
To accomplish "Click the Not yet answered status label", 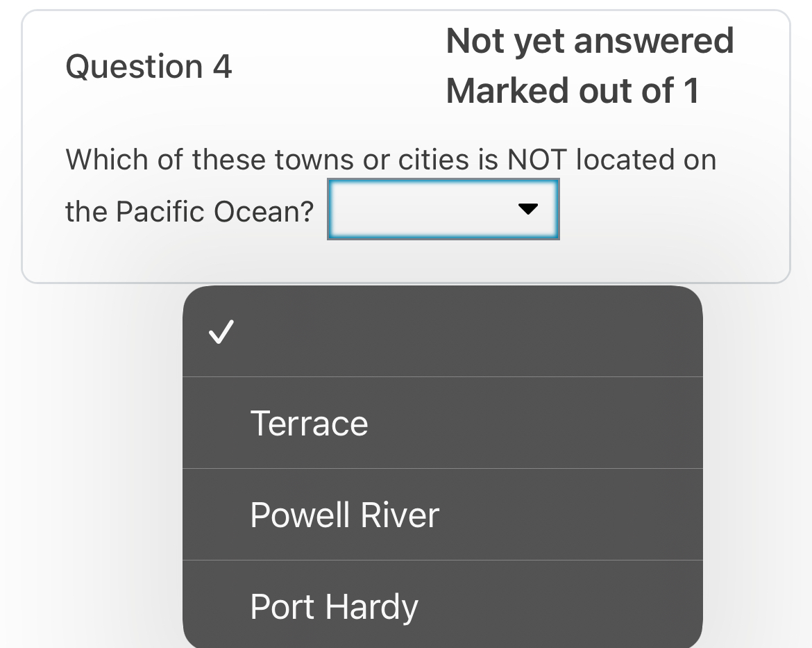I will click(591, 40).
